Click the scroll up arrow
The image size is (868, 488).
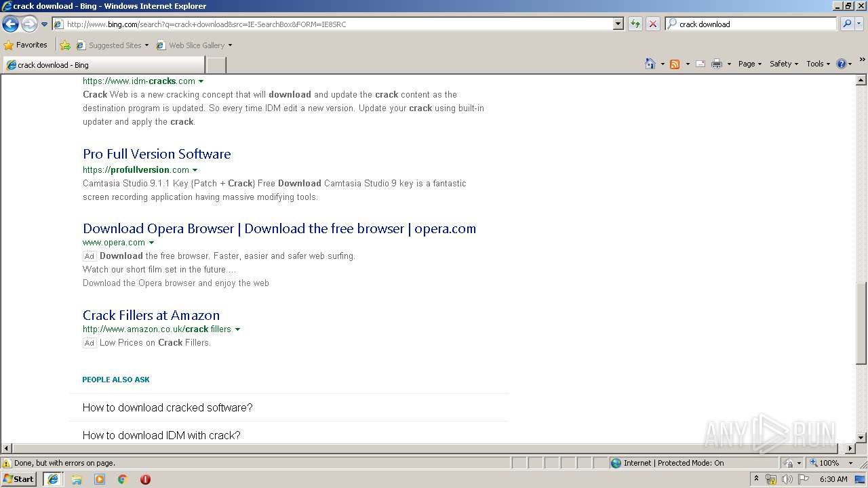tap(861, 80)
